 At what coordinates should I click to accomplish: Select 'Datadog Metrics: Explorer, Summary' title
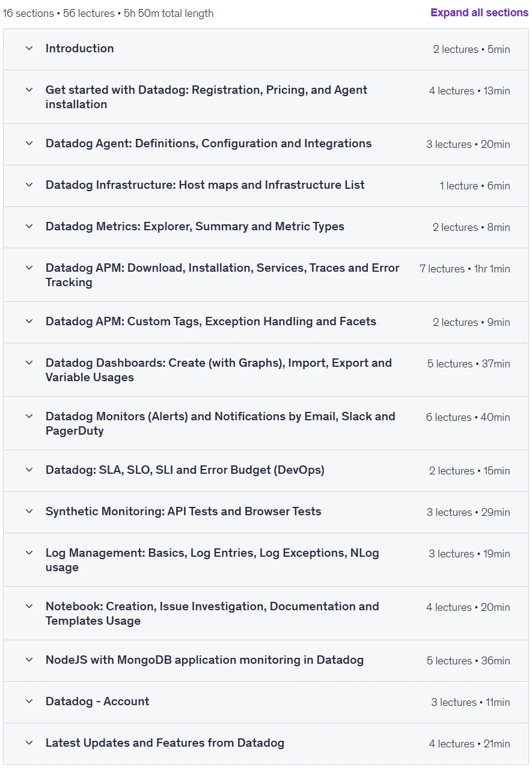[195, 227]
